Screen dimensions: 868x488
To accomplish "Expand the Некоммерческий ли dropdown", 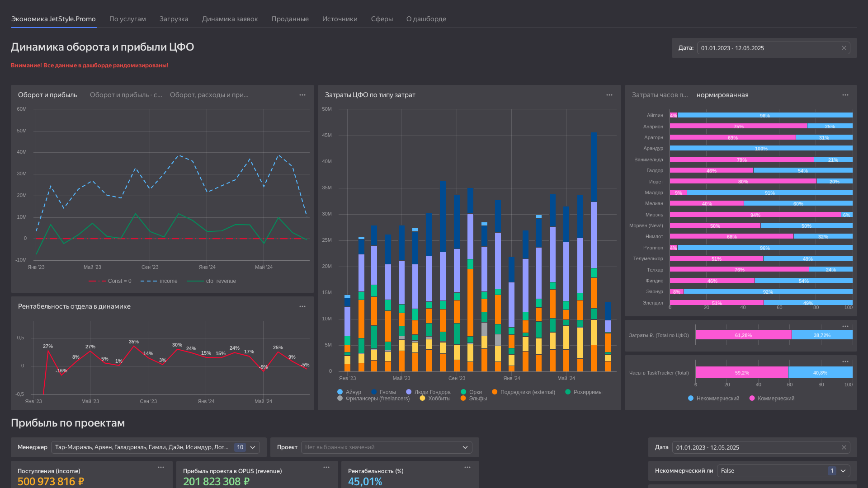I will tap(843, 471).
